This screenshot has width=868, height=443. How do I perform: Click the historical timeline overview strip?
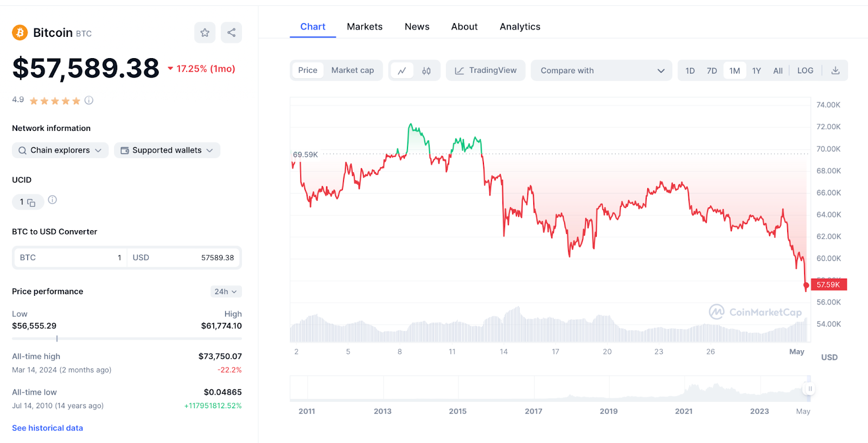tap(550, 388)
